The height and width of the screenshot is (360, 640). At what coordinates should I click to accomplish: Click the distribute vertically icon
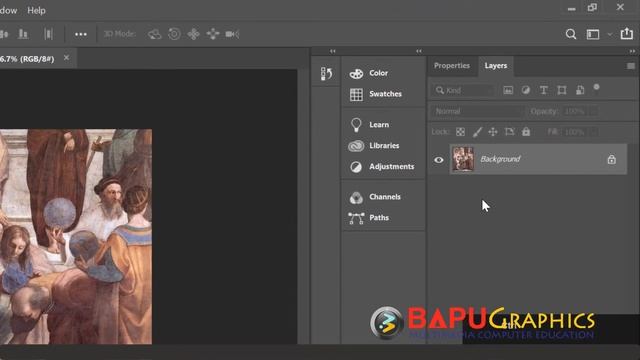(x=48, y=34)
